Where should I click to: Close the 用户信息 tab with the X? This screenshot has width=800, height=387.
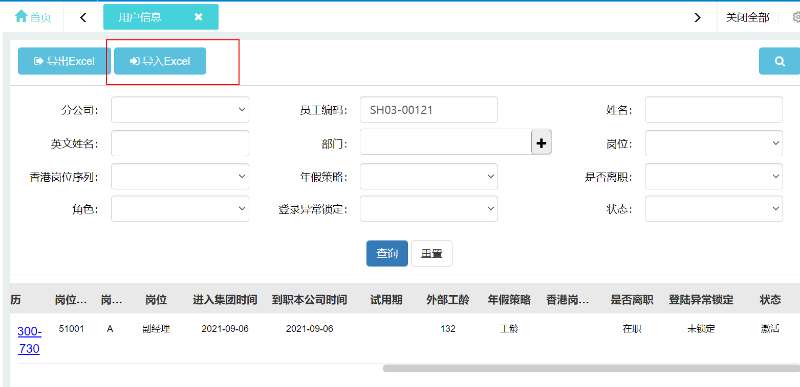click(x=198, y=17)
